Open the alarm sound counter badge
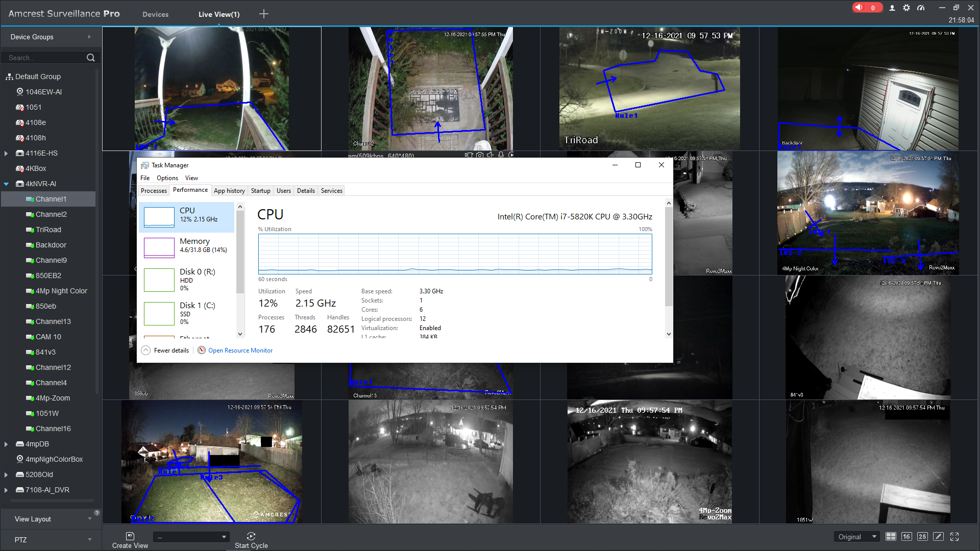Image resolution: width=980 pixels, height=551 pixels. pos(867,8)
